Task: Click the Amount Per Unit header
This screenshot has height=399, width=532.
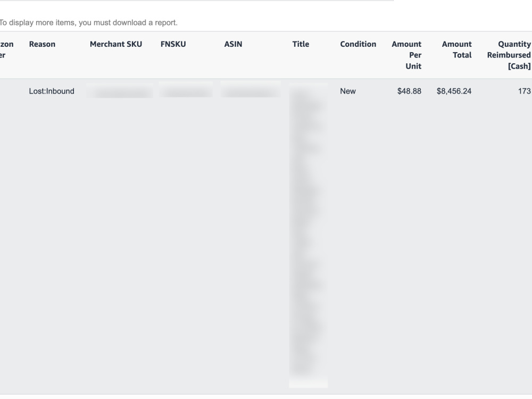Action: 406,55
